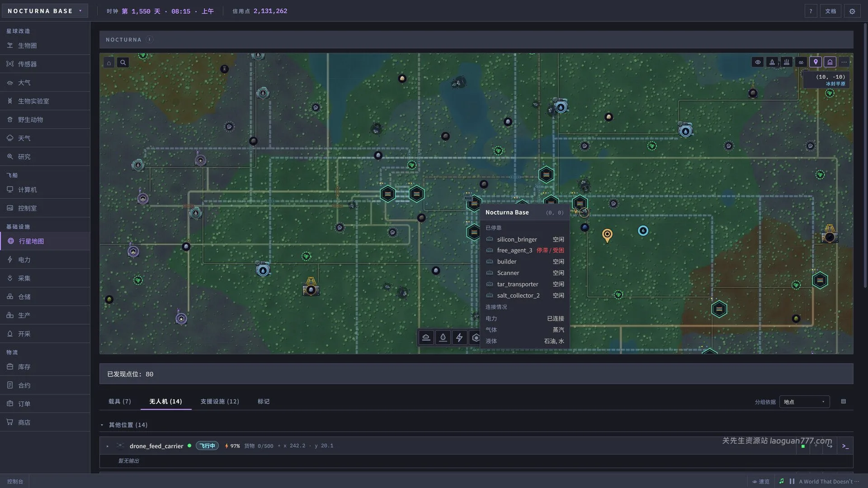
Task: Open the Bio Lab (生物实验室) page
Action: point(45,101)
